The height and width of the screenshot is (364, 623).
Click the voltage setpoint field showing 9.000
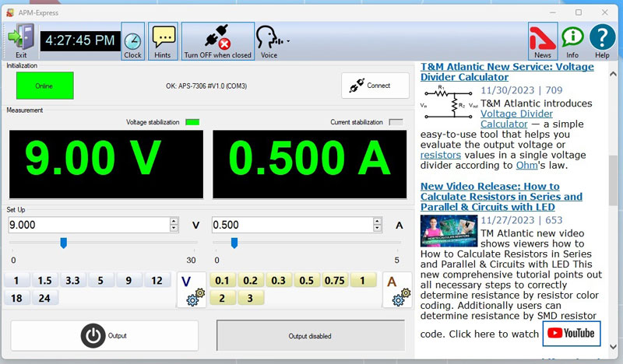(90, 225)
